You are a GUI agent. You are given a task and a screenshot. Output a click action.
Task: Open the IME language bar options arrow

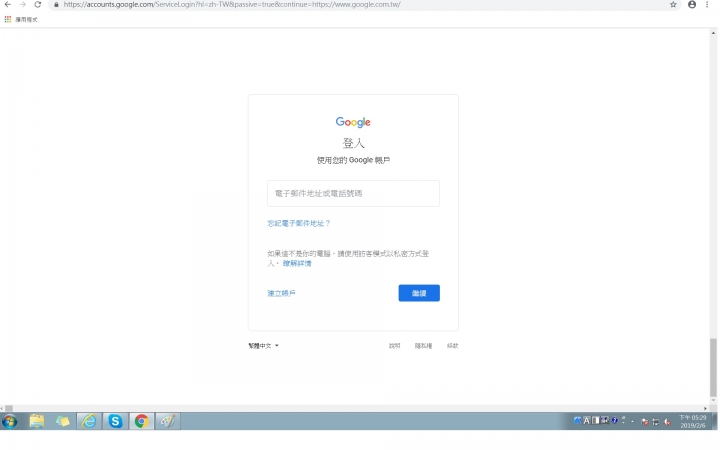(x=623, y=420)
